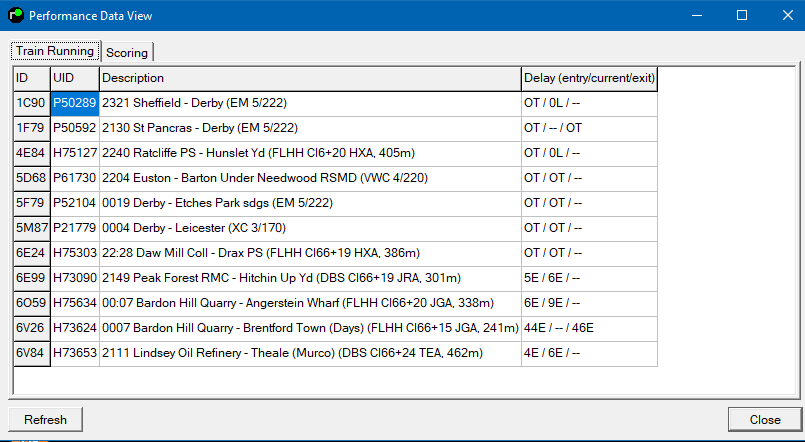The height and width of the screenshot is (442, 805).
Task: Click the Close button at bottom
Action: [x=765, y=420]
